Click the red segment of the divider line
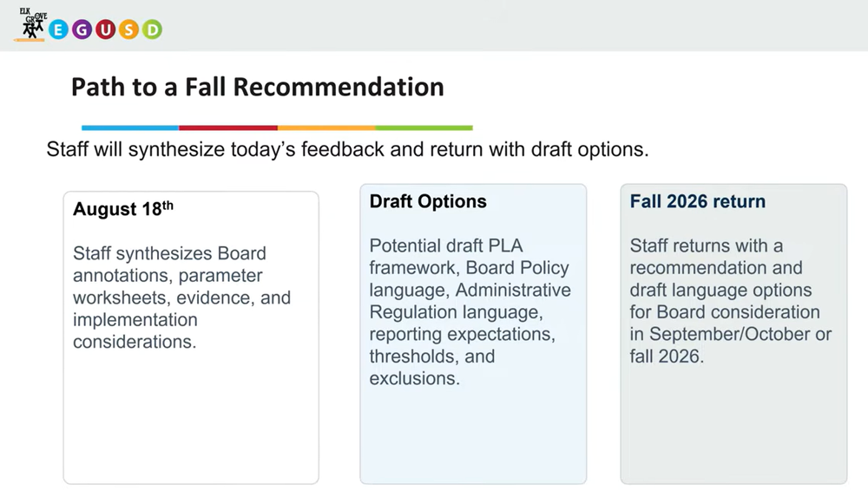Viewport: 868px width, 504px height. pos(228,128)
